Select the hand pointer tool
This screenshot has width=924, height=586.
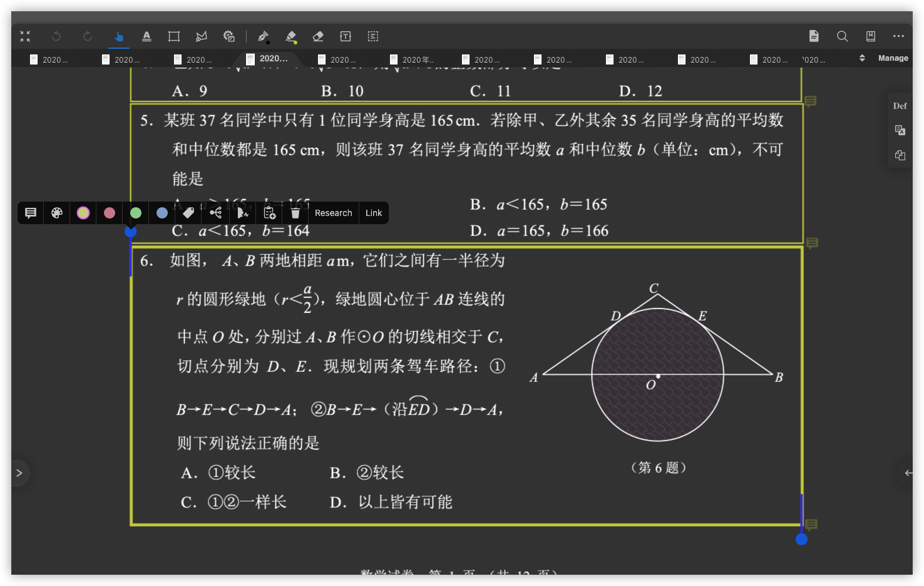tap(118, 36)
